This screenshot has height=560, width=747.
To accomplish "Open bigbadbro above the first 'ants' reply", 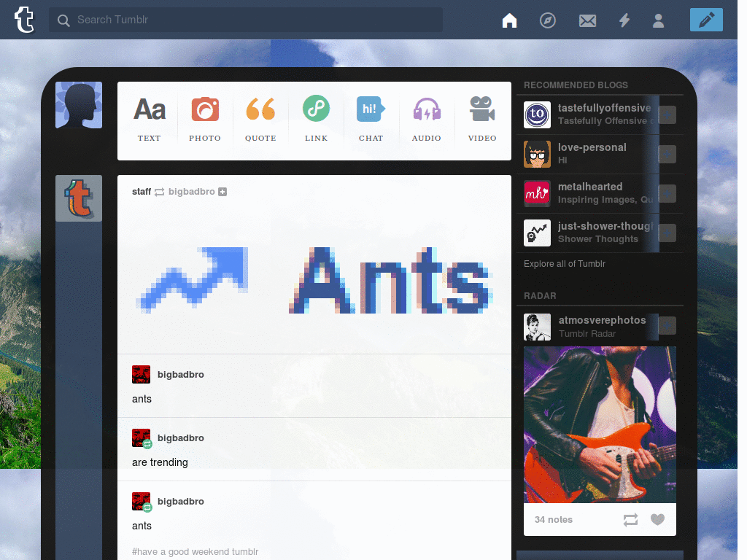I will click(181, 374).
